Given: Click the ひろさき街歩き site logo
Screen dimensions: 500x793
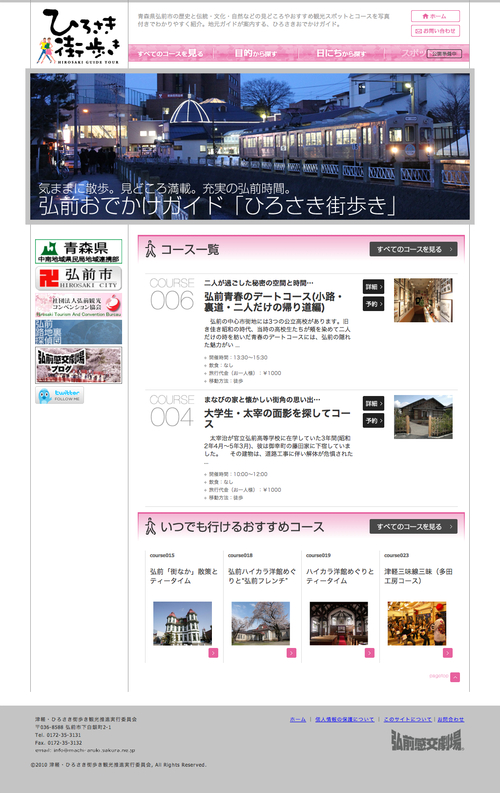Looking at the screenshot, I should click(79, 36).
